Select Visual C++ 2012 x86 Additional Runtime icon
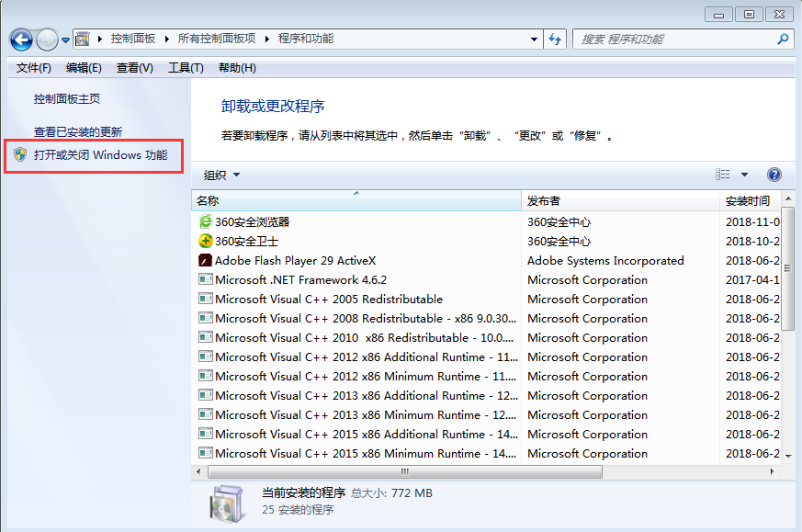Viewport: 802px width, 532px height. pyautogui.click(x=206, y=357)
